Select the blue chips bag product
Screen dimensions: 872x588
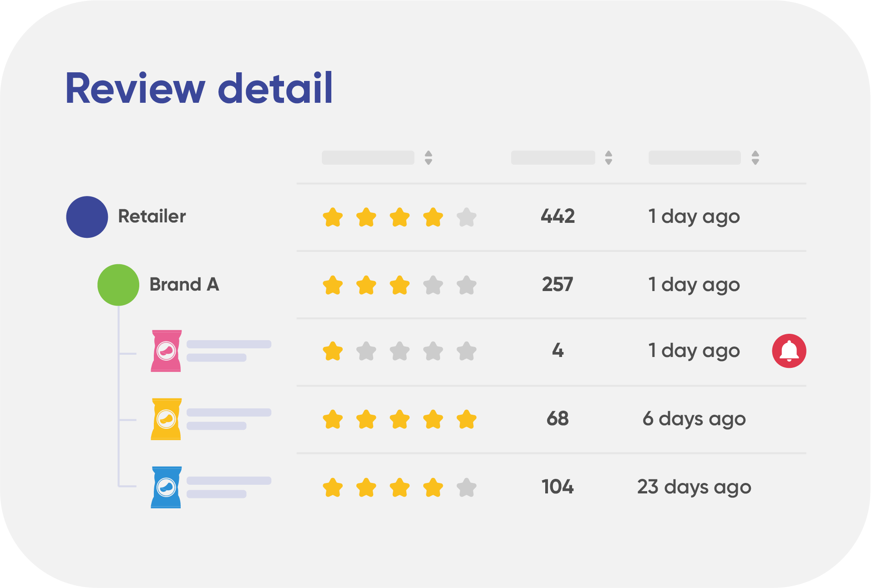point(166,487)
